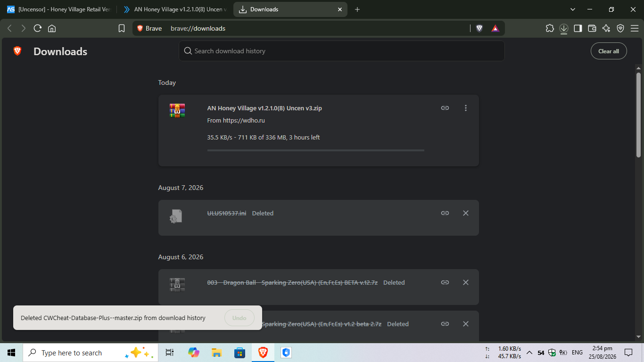
Task: Open the blue lock app on taskbar
Action: (x=286, y=353)
